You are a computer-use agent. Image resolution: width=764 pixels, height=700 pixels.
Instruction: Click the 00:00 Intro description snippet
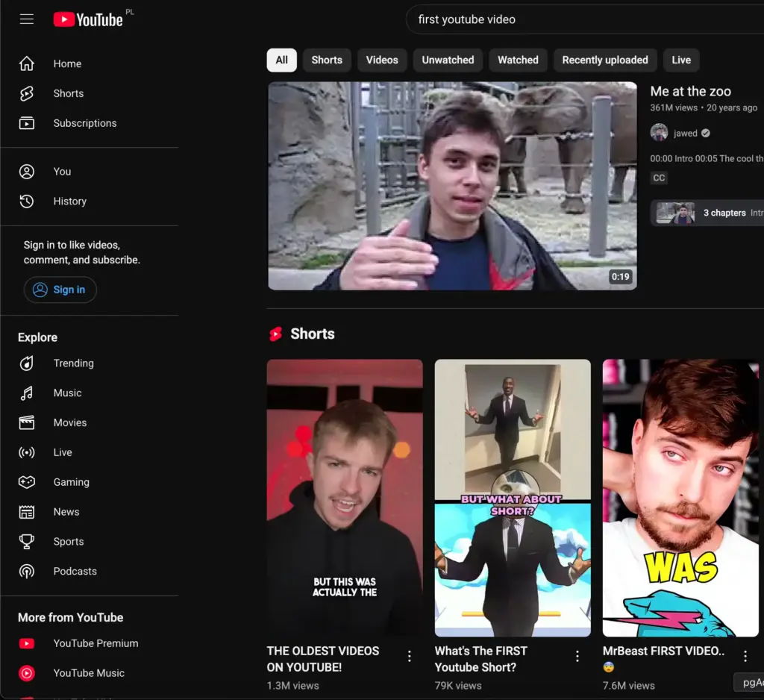point(707,158)
